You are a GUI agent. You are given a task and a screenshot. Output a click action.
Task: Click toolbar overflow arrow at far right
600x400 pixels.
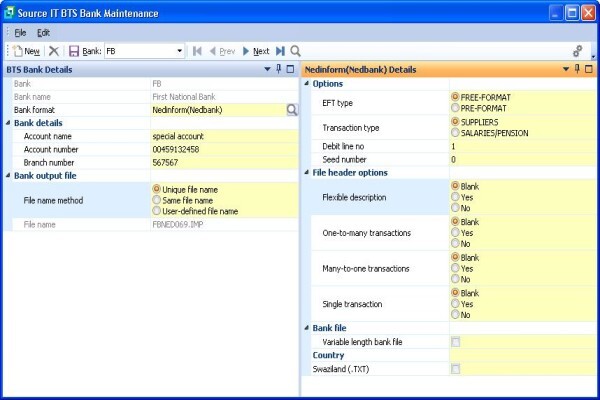tap(593, 57)
